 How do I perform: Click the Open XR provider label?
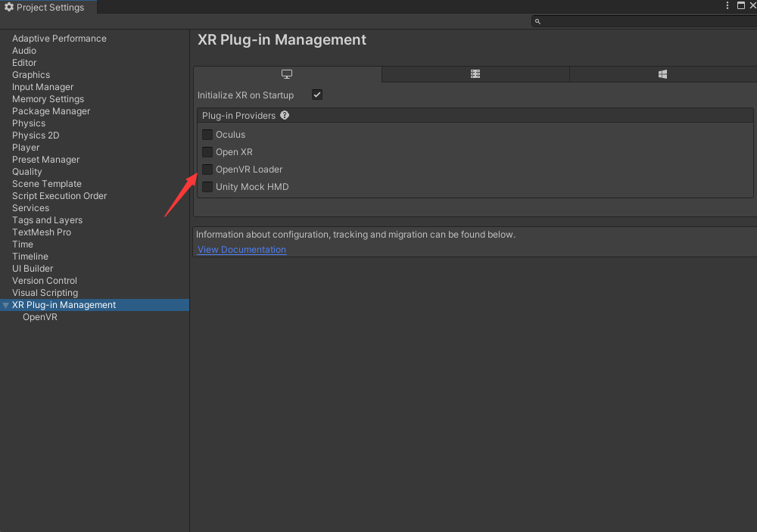[x=234, y=152]
